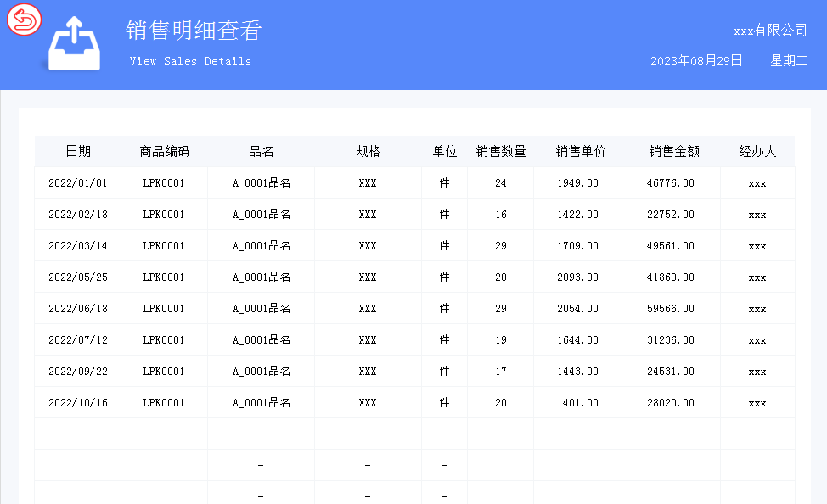The height and width of the screenshot is (504, 827).
Task: Click unit price 1949.00
Action: click(x=577, y=183)
